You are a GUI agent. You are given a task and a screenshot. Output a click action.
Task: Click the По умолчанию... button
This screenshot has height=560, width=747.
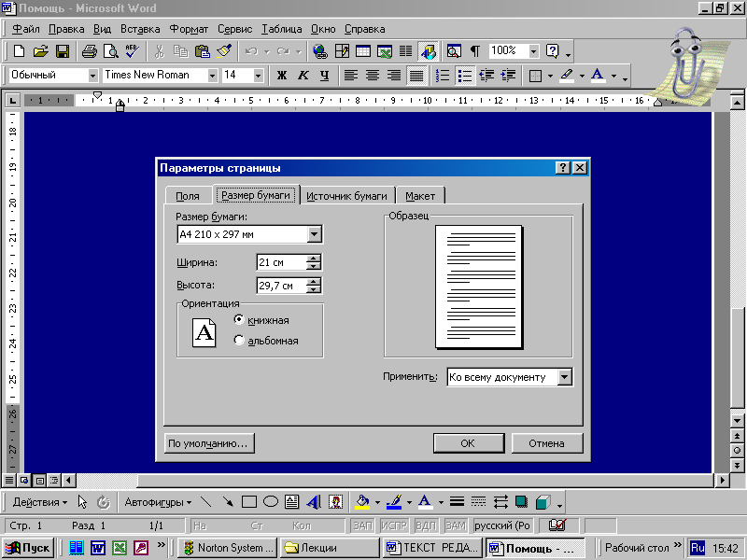pos(208,443)
